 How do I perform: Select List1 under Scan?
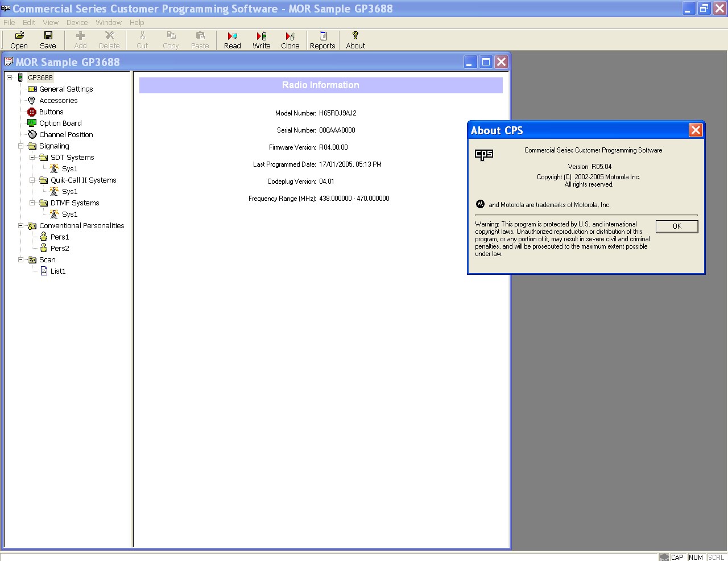point(57,271)
